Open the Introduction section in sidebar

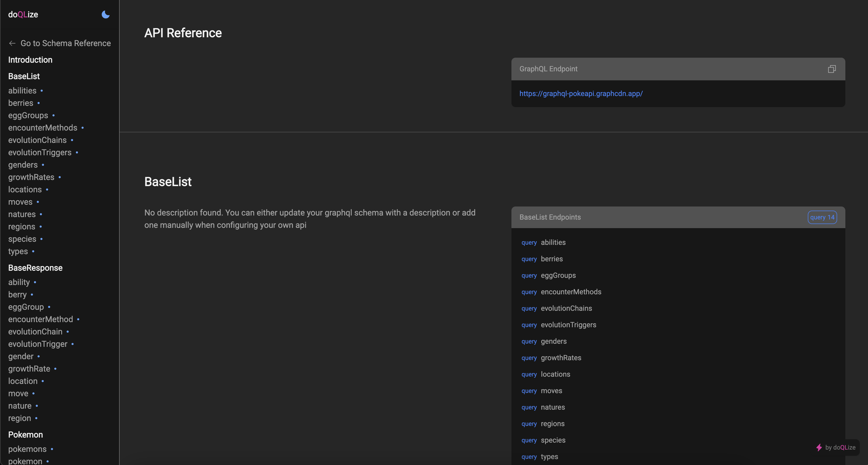pos(30,60)
